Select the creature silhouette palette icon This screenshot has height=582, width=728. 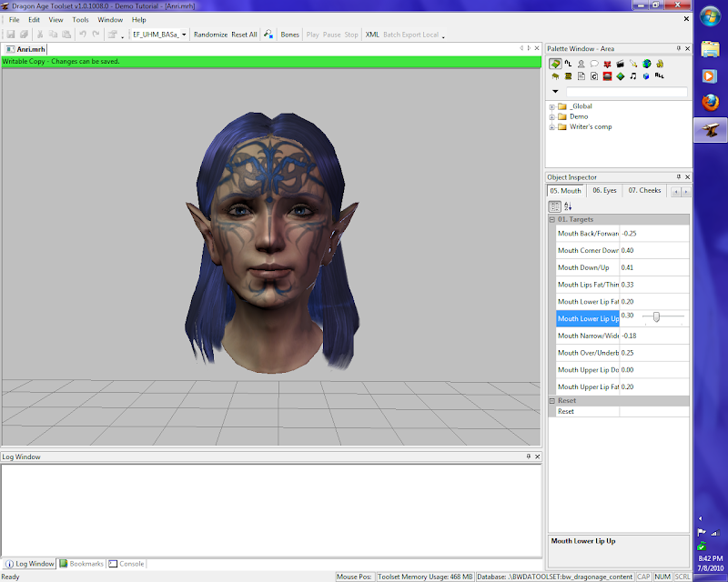coord(581,64)
